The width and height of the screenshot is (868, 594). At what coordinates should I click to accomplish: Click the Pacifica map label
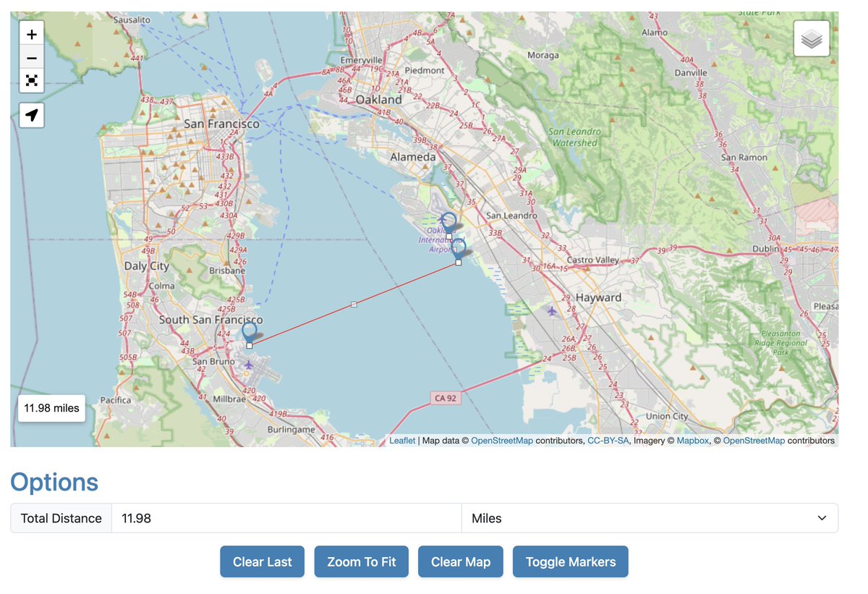[116, 399]
